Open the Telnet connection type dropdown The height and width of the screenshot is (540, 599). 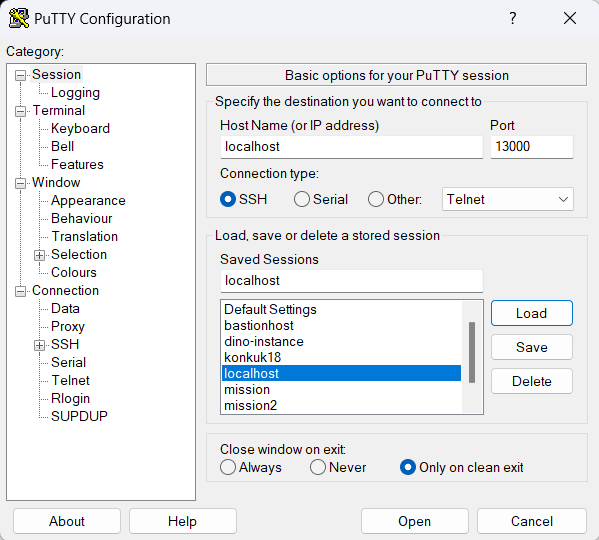508,199
